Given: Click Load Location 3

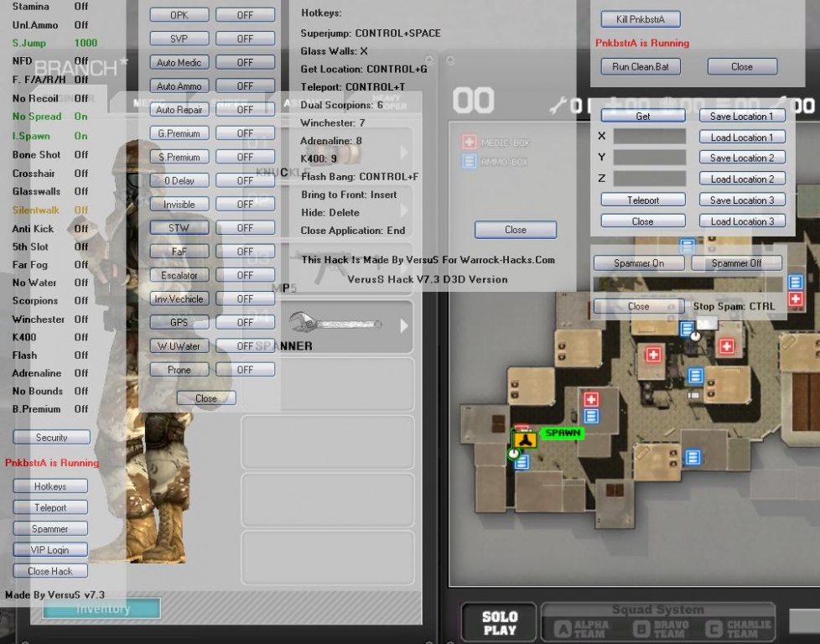Looking at the screenshot, I should [x=742, y=221].
